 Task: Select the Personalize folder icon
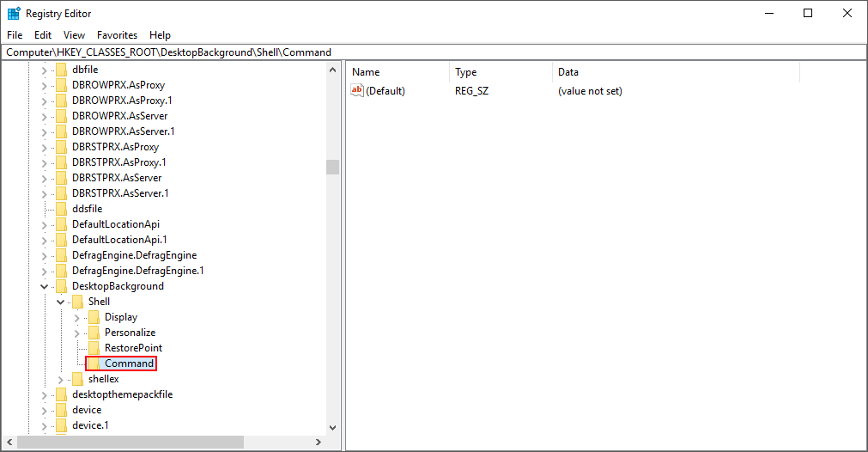coord(94,333)
